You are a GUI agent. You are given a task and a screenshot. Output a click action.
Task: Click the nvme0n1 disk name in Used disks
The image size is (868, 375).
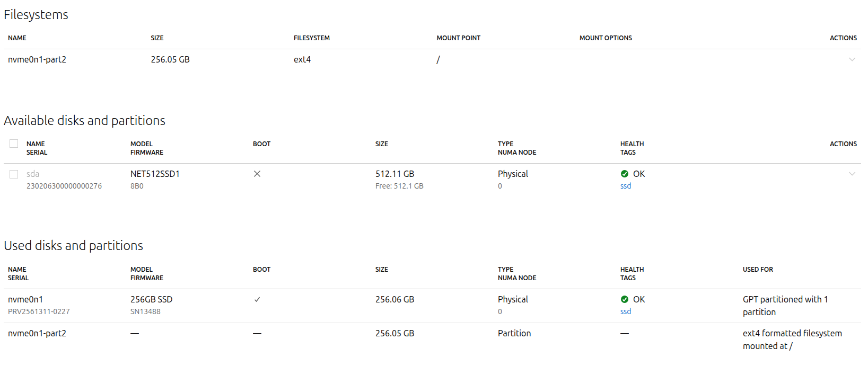[25, 299]
